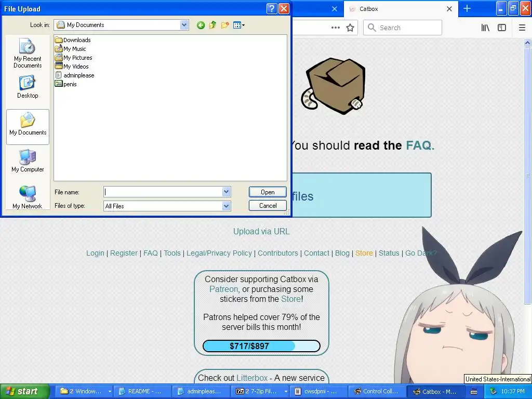
Task: Open the Windows start menu
Action: (24, 391)
